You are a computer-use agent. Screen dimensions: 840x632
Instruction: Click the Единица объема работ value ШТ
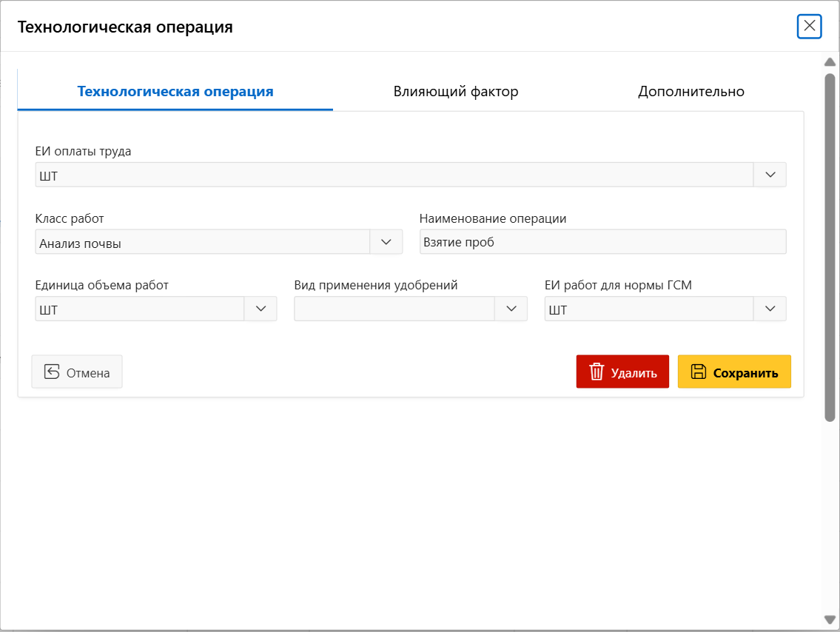coord(139,309)
